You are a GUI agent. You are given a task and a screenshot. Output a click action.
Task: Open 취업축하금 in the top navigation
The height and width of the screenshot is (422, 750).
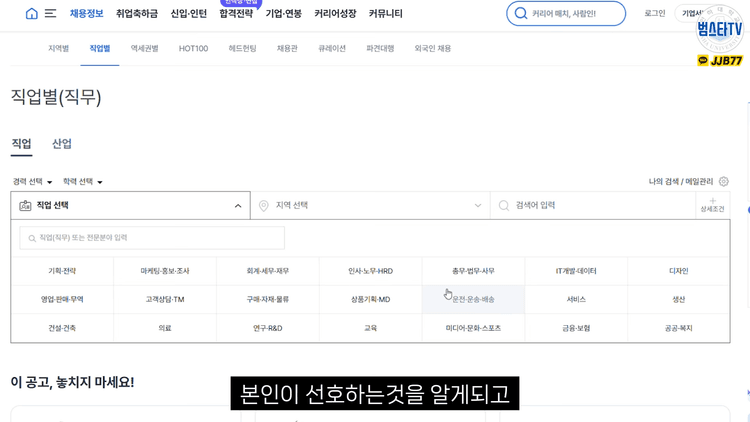click(137, 14)
